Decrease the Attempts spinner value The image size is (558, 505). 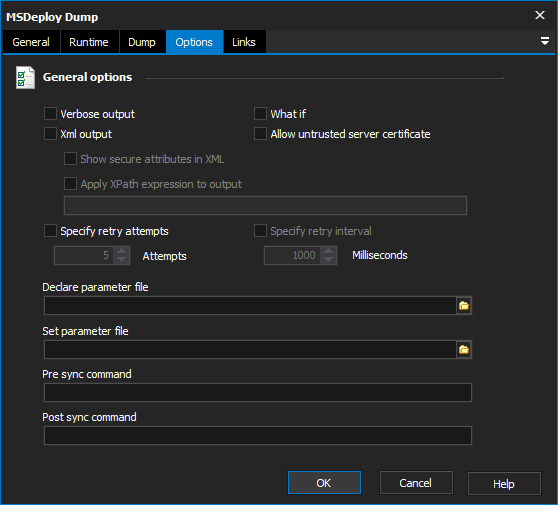(x=121, y=259)
